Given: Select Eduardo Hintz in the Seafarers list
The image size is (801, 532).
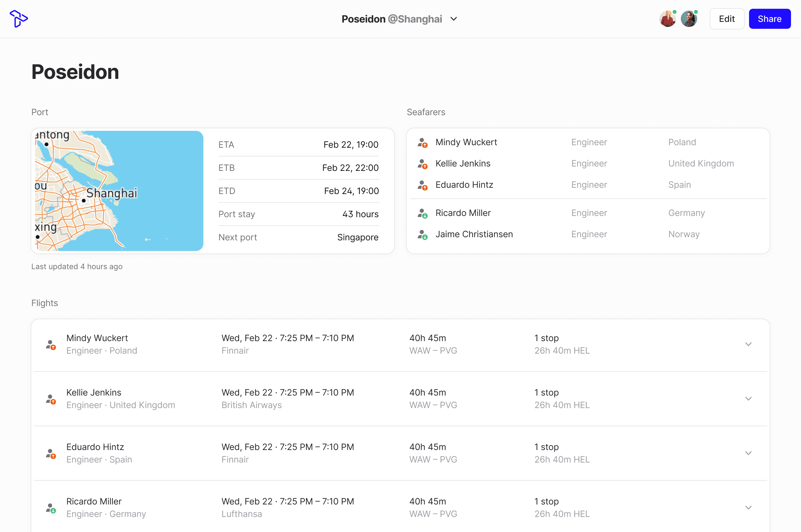Looking at the screenshot, I should pos(464,185).
